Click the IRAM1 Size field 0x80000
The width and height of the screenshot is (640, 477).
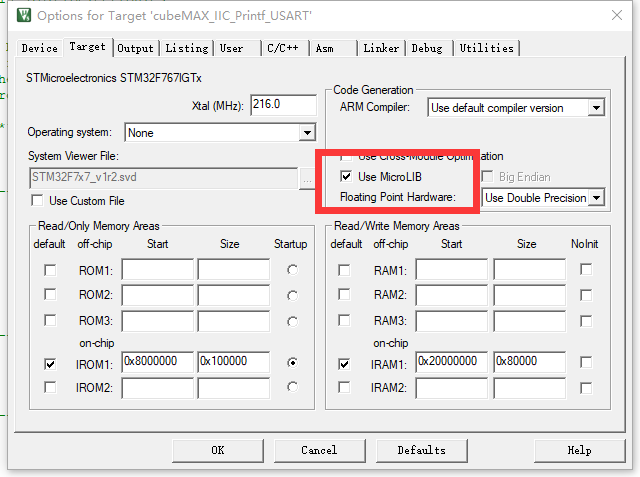(x=530, y=362)
